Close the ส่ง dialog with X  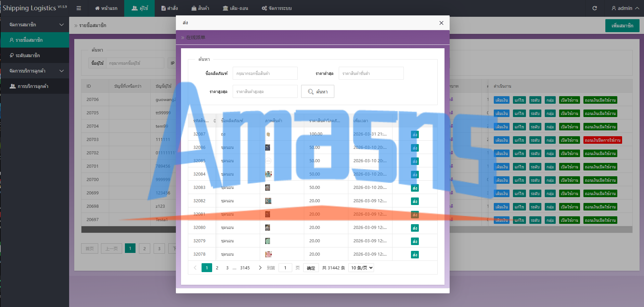(441, 23)
